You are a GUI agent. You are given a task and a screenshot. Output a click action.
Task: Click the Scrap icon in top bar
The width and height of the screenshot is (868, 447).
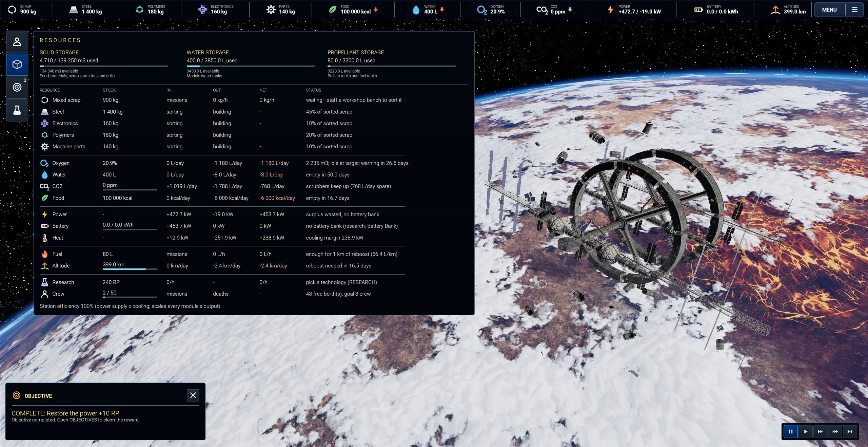point(12,10)
